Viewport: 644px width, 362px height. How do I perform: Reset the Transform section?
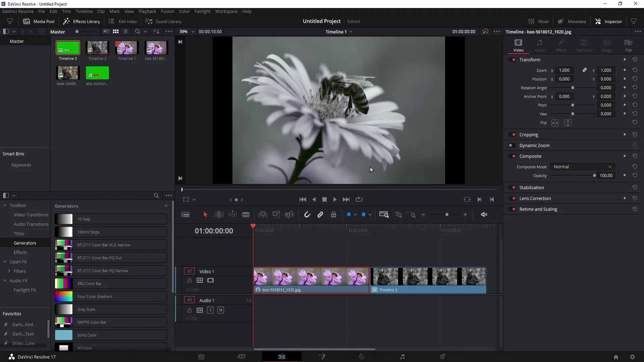635,59
